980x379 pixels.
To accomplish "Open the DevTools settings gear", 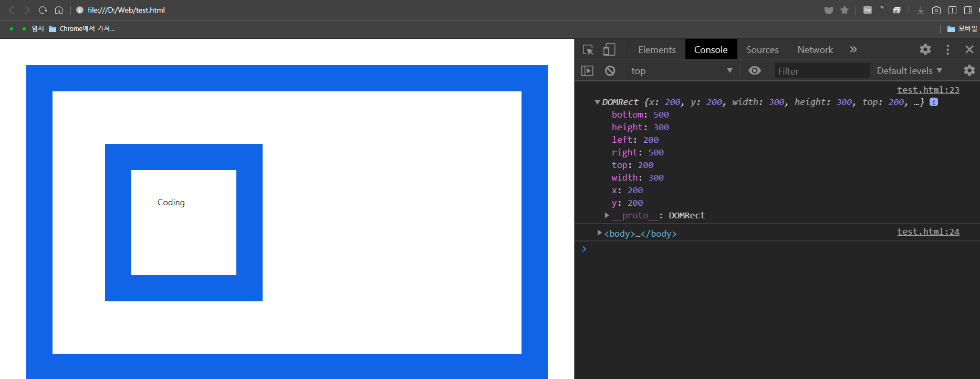I will coord(925,49).
